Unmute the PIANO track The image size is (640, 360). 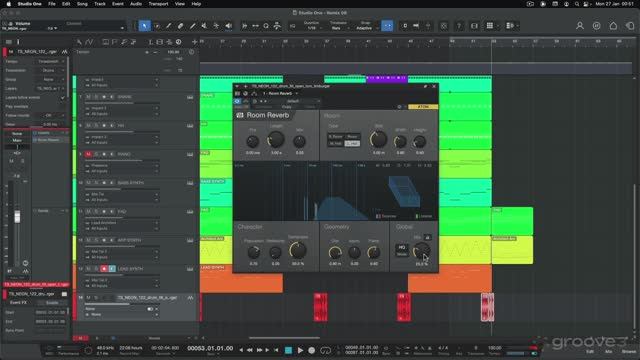(88, 154)
